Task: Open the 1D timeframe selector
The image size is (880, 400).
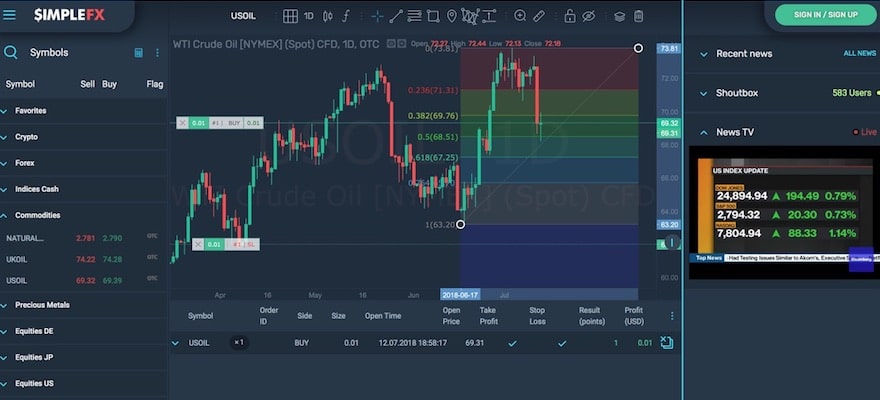Action: click(309, 16)
